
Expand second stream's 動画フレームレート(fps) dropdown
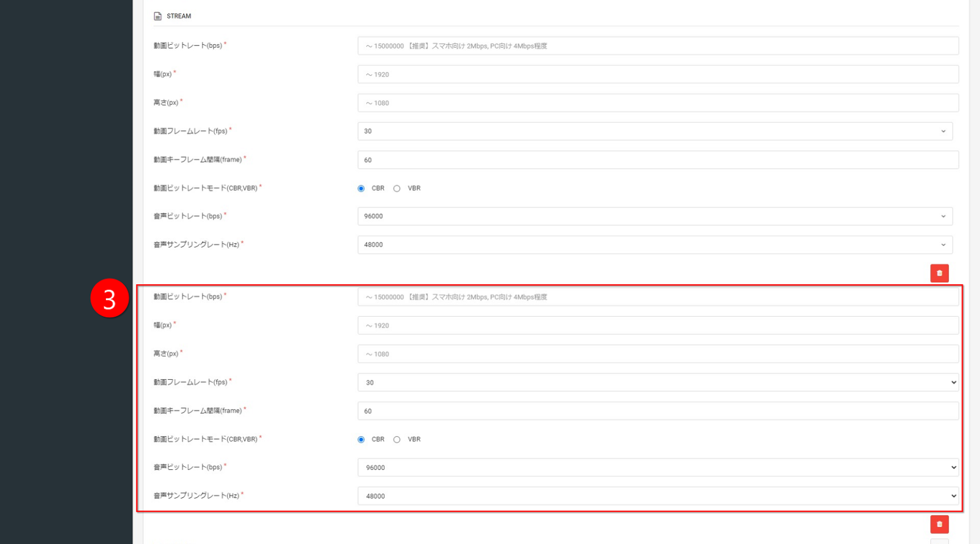(x=657, y=382)
